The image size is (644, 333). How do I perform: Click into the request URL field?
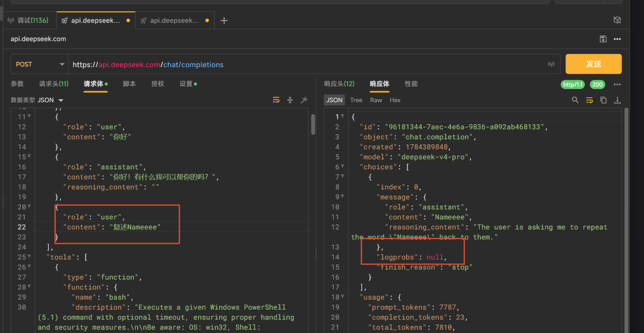[307, 65]
